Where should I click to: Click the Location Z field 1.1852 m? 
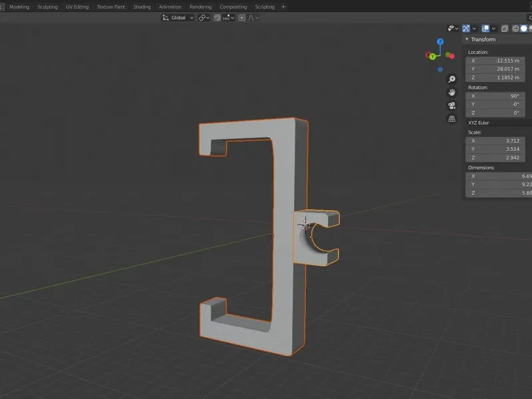pyautogui.click(x=495, y=77)
